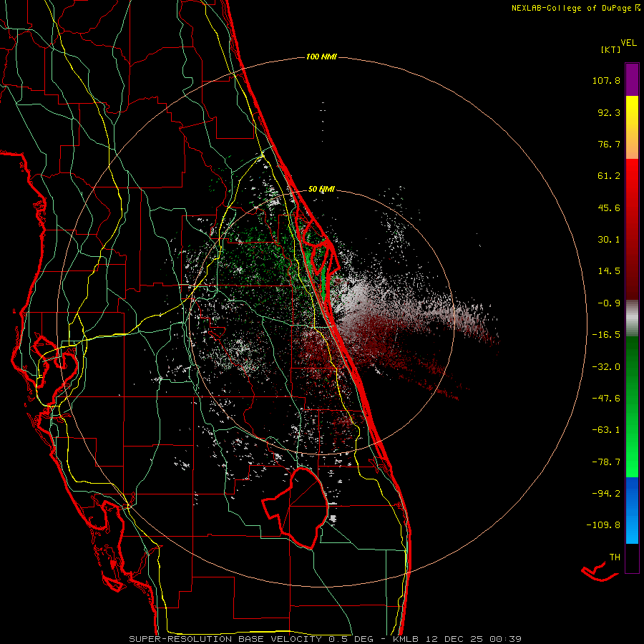The width and height of the screenshot is (644, 644).
Task: Click the [KT] units label
Action: pos(611,49)
